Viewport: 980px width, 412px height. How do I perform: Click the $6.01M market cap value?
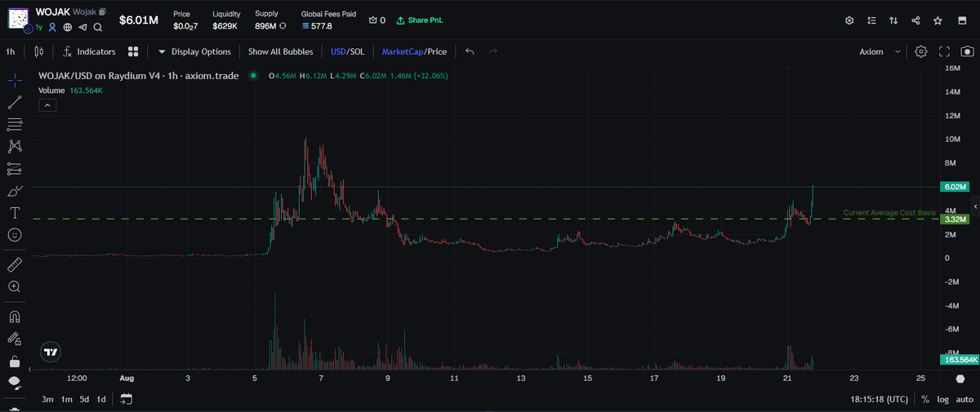click(x=139, y=20)
